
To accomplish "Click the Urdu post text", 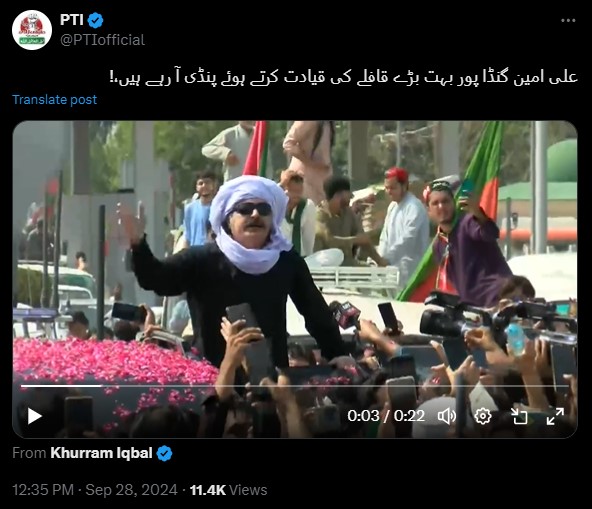I will 343,77.
